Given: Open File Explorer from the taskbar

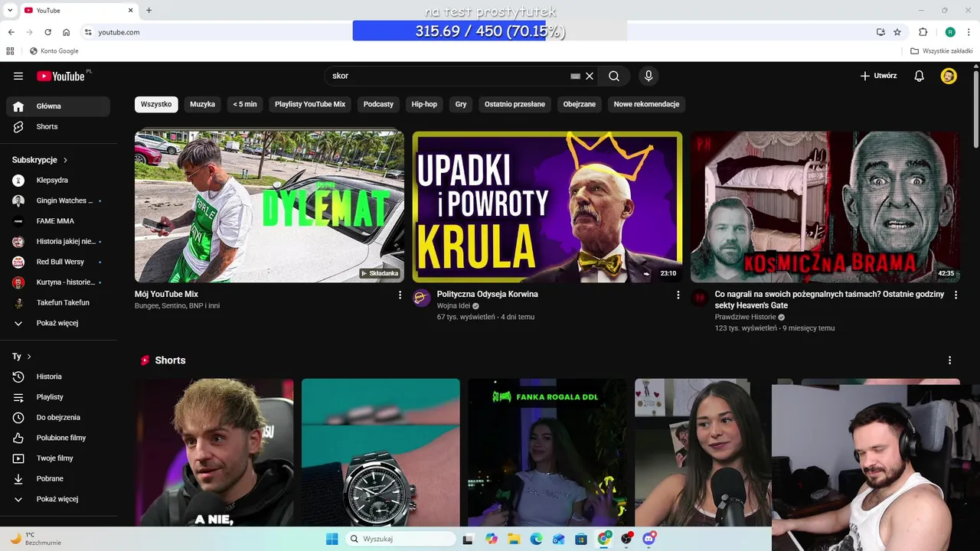Looking at the screenshot, I should (514, 539).
